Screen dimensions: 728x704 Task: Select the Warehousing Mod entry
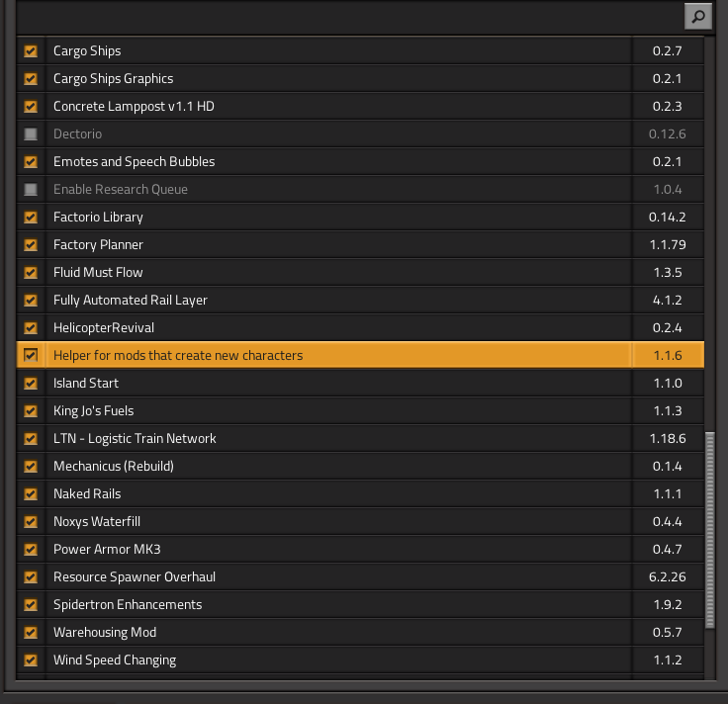105,632
